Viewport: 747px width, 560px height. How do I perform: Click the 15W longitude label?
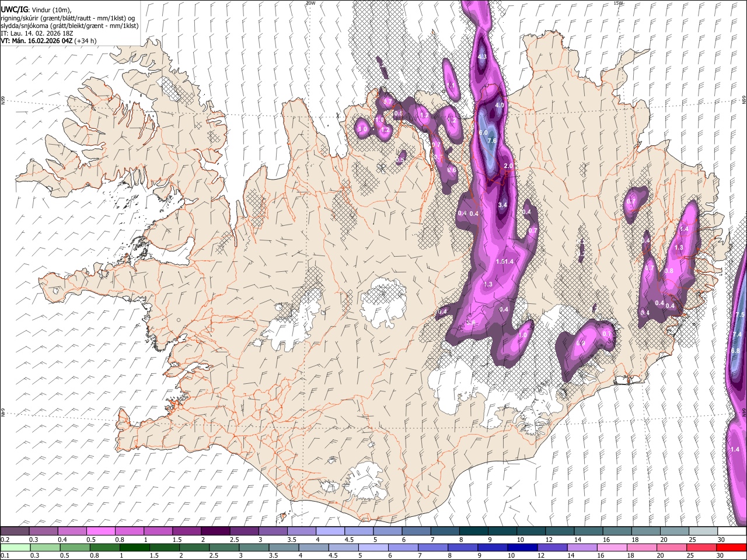pos(618,3)
